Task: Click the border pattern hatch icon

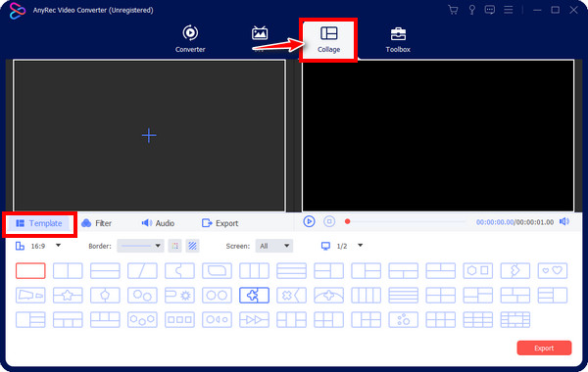Action: (192, 246)
